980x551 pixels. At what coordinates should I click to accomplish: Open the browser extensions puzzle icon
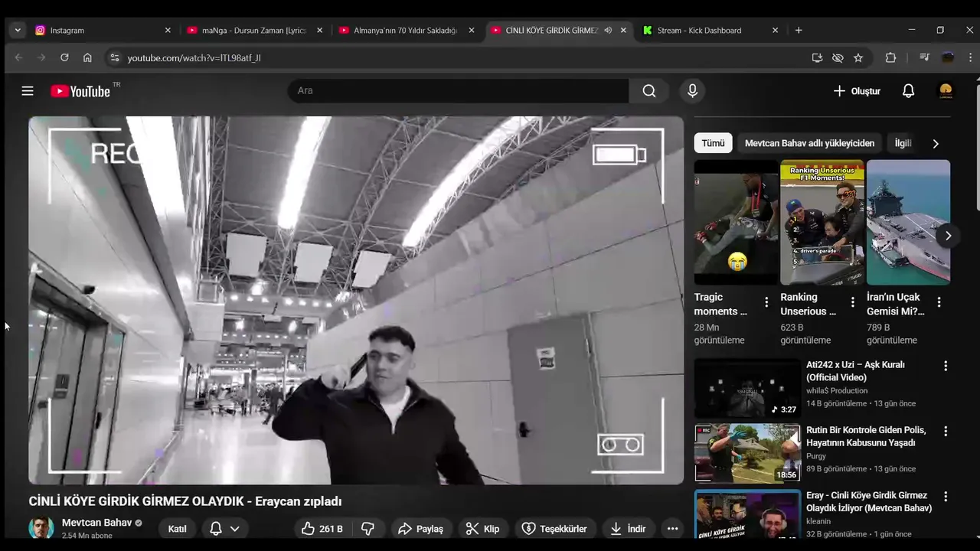890,57
